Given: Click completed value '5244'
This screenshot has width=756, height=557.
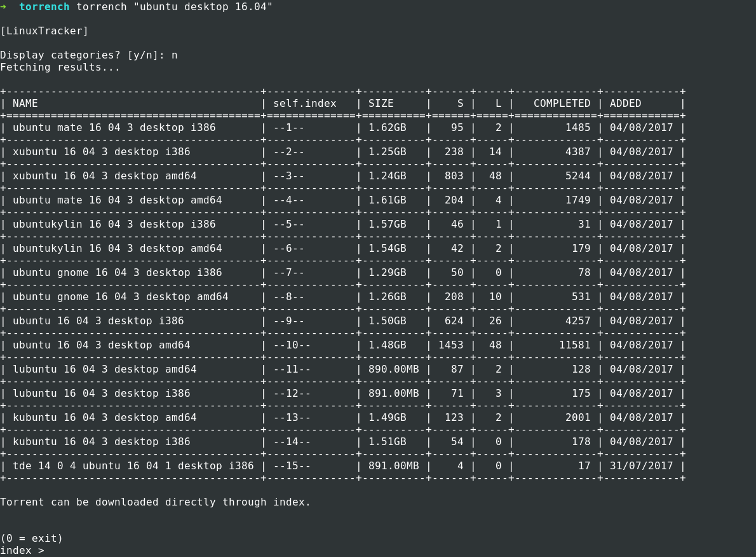Looking at the screenshot, I should coord(578,176).
